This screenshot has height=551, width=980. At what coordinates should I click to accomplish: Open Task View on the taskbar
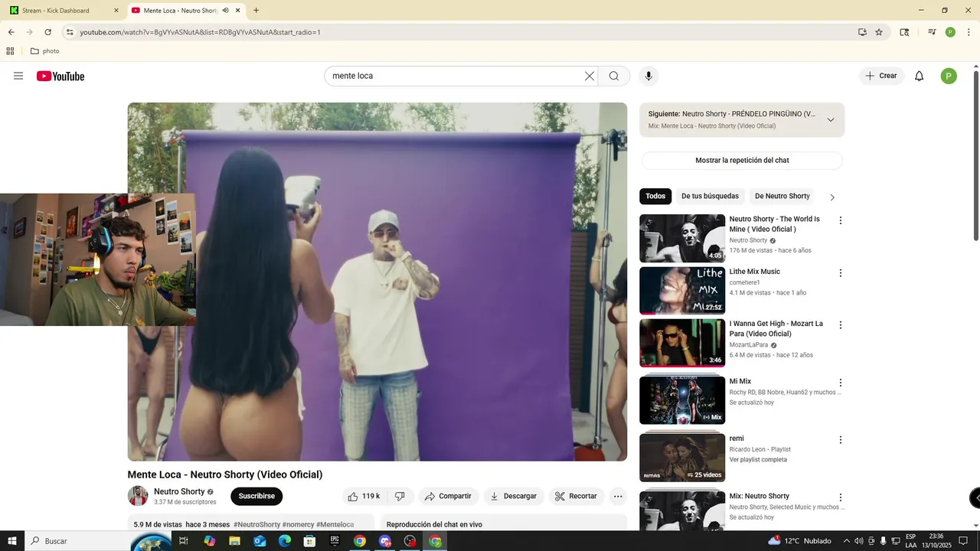[x=184, y=541]
